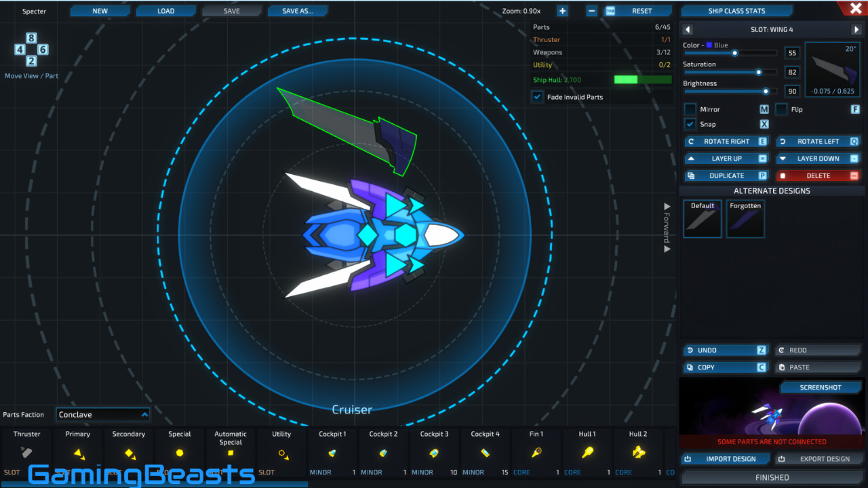Viewport: 868px width, 488px height.
Task: Rotate the part right
Action: pos(726,142)
